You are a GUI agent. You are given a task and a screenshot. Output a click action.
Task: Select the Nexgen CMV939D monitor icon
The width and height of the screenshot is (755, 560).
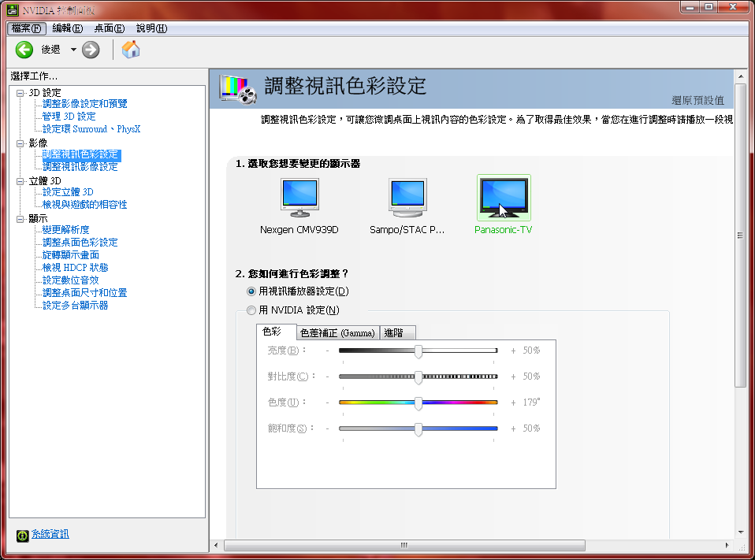299,198
